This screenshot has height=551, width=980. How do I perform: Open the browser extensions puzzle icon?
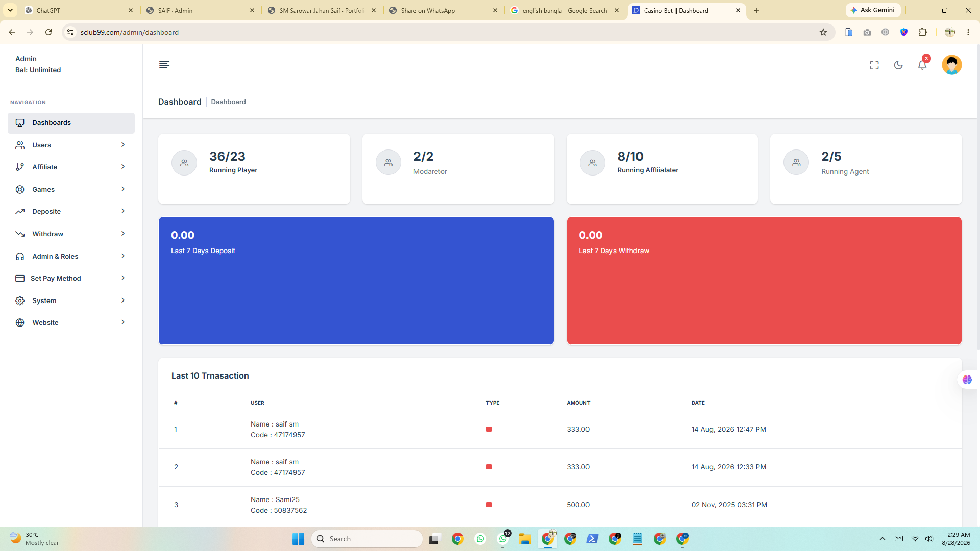tap(922, 32)
